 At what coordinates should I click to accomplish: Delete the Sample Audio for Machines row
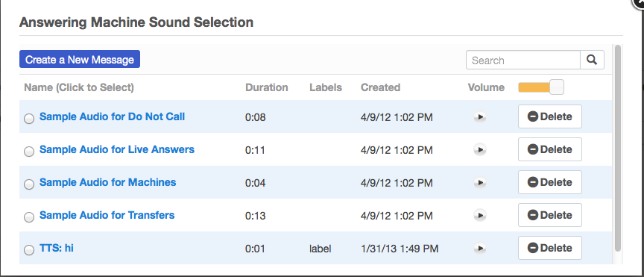tap(550, 182)
